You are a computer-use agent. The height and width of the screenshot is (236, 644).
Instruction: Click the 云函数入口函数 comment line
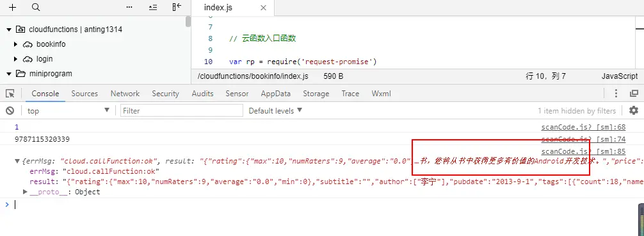pos(263,38)
